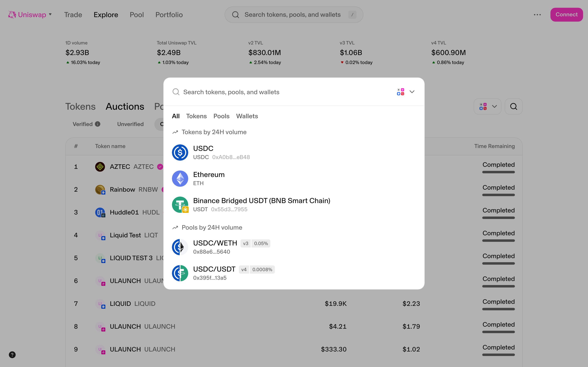Image resolution: width=588 pixels, height=367 pixels.
Task: Select the Verified tokens filter
Action: click(x=83, y=124)
